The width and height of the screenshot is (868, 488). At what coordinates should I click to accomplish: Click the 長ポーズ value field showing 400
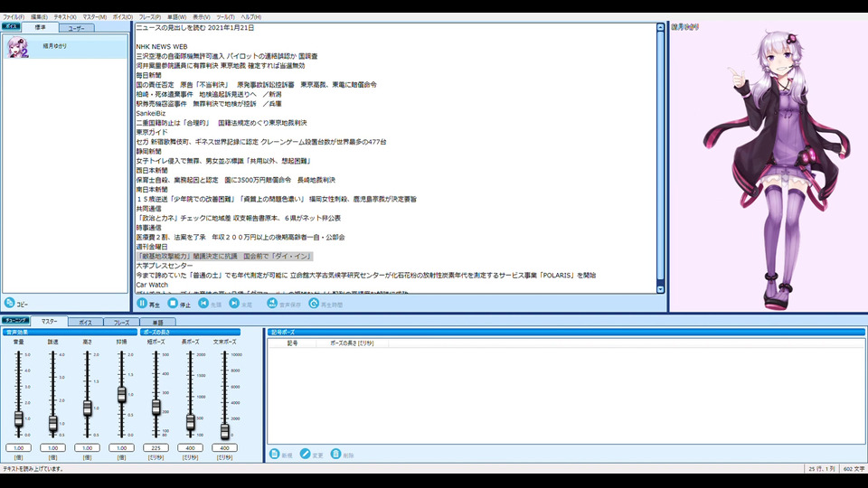[x=191, y=447]
